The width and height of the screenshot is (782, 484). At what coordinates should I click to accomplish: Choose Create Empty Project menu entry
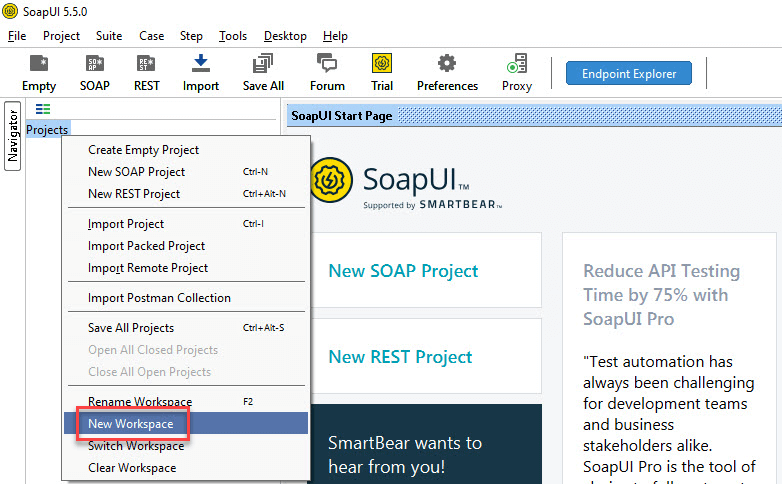coord(143,150)
